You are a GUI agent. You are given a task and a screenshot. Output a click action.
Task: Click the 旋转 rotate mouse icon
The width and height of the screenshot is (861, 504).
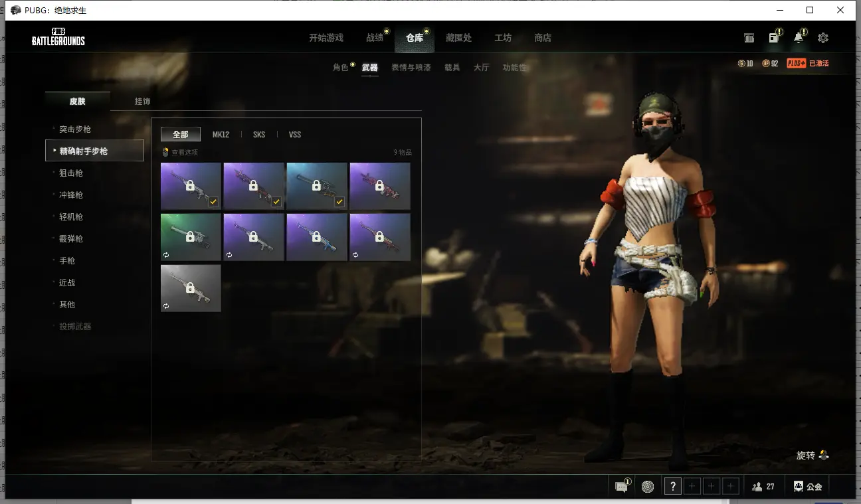824,455
